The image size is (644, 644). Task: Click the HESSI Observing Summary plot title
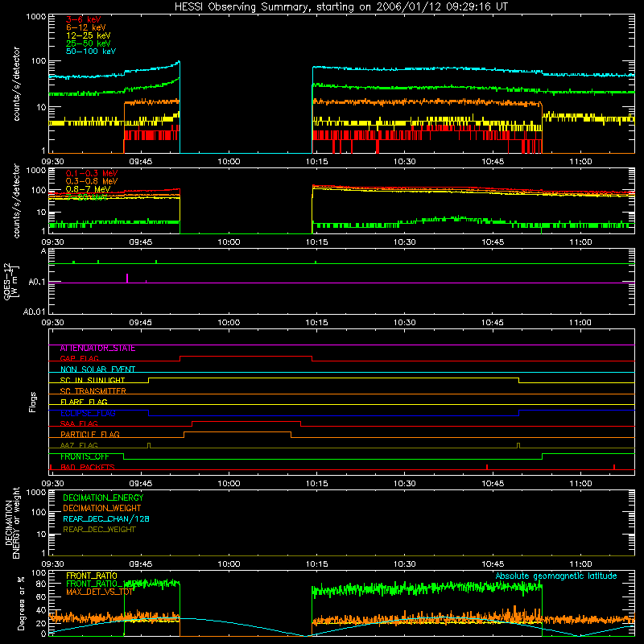(x=341, y=7)
